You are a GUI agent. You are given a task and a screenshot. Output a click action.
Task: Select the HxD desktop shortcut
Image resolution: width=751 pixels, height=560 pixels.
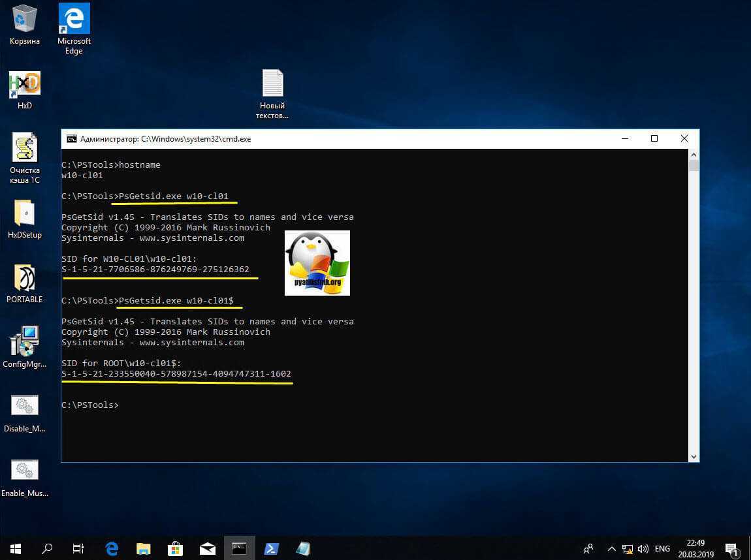(25, 85)
